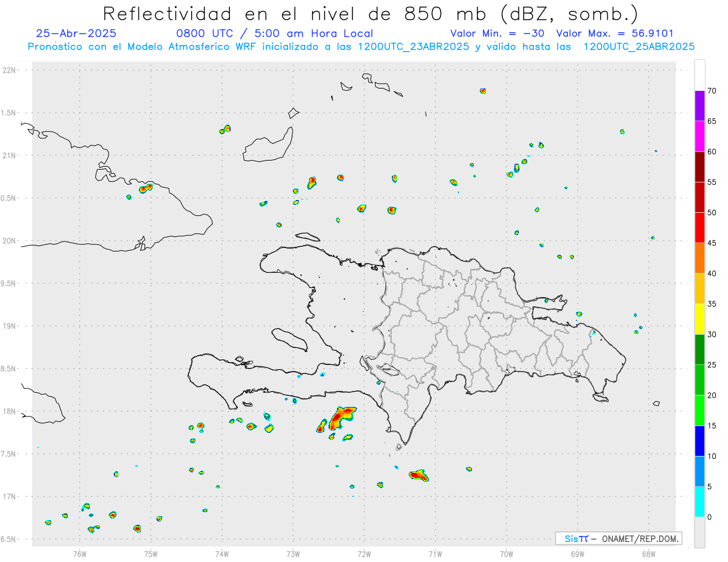Click the colorbar value label '0'

tap(710, 517)
